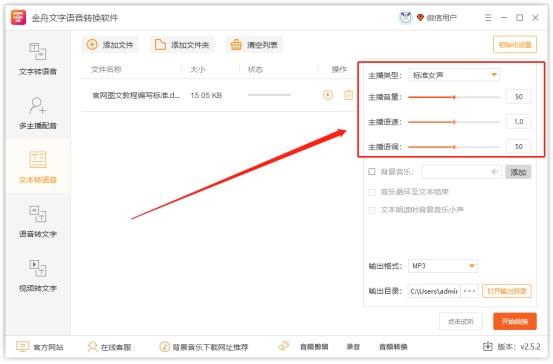Viewport: 553px width, 364px height.
Task: Maximize the window
Action: (x=519, y=18)
